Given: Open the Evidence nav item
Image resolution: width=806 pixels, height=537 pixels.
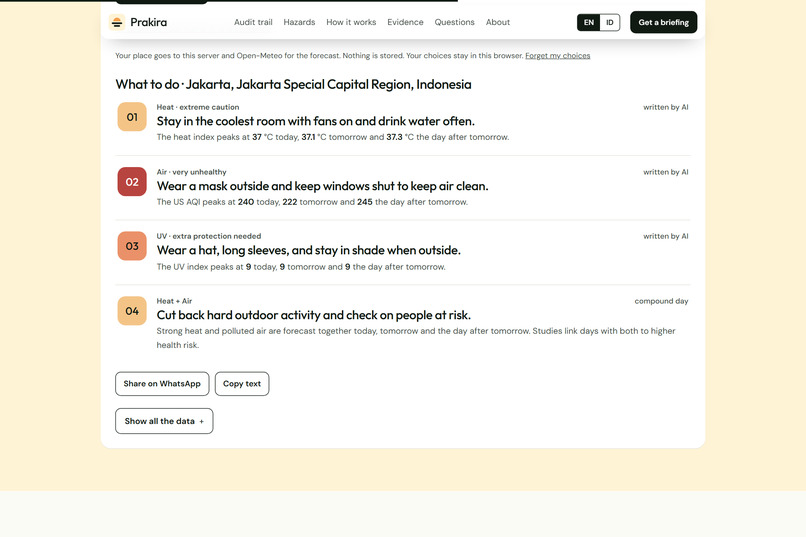Looking at the screenshot, I should click(405, 22).
